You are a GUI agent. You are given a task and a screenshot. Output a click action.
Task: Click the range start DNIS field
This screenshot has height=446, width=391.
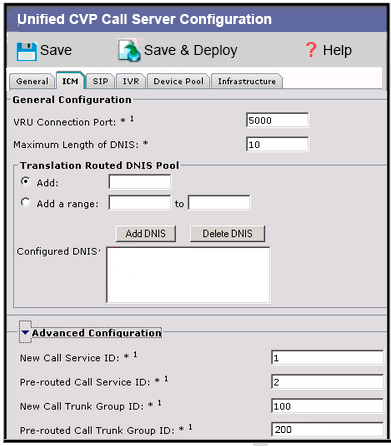140,203
